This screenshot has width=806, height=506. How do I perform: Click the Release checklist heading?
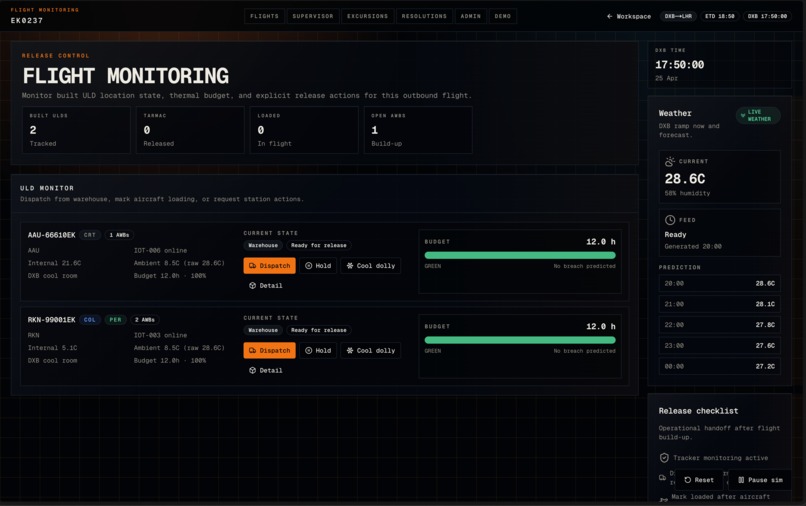click(x=698, y=411)
